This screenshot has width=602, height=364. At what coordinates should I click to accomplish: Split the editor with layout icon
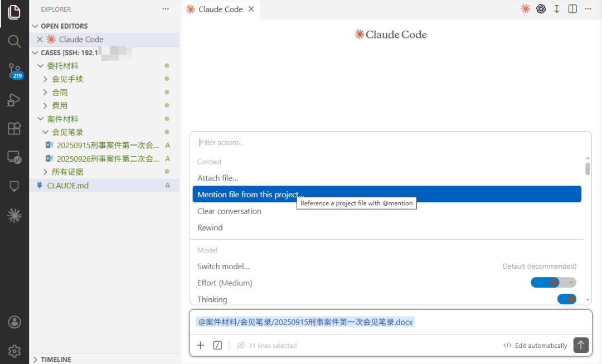pyautogui.click(x=572, y=9)
